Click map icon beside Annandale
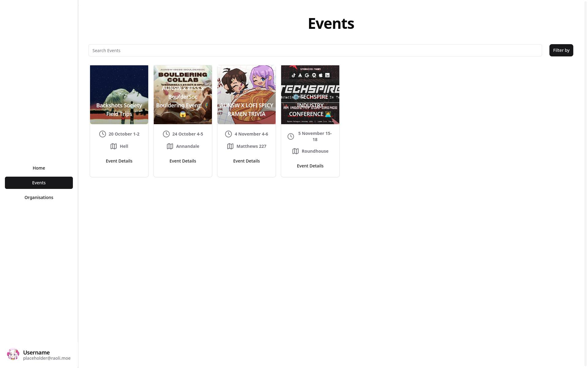This screenshot has height=368, width=588. click(170, 146)
